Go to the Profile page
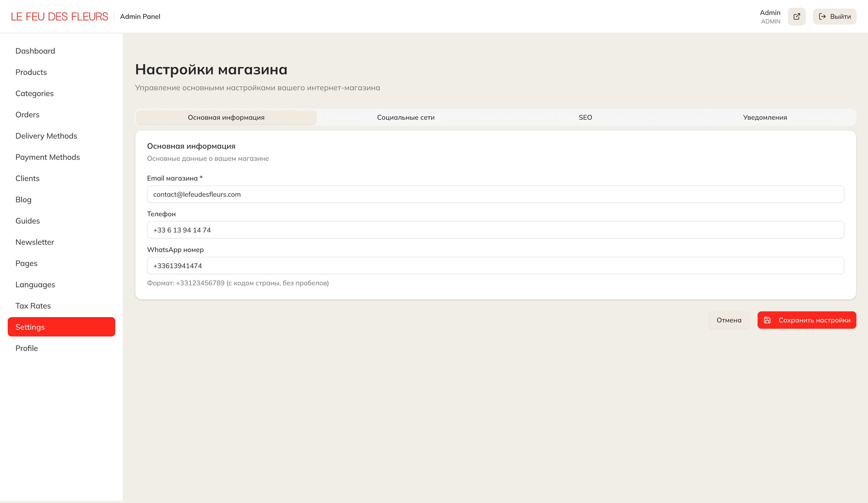 [27, 348]
